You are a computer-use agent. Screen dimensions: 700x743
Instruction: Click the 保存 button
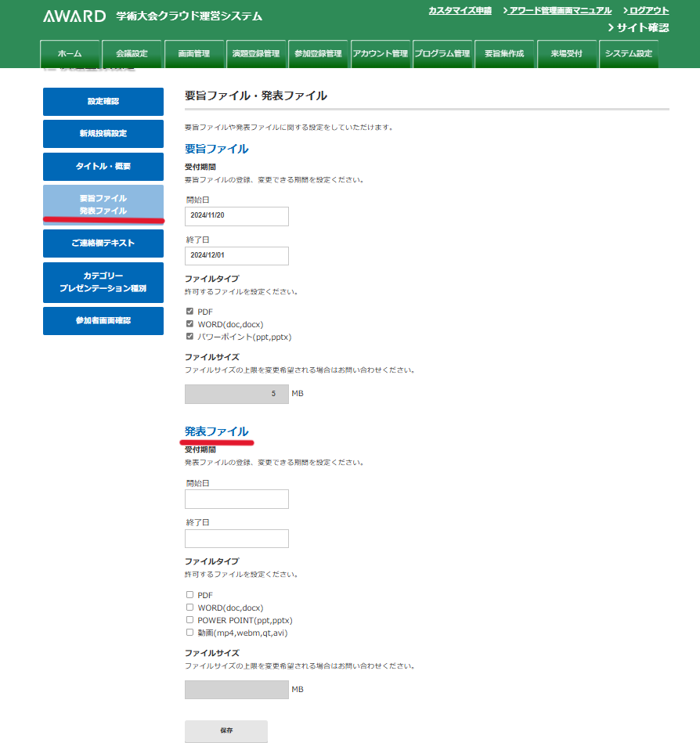(x=226, y=731)
